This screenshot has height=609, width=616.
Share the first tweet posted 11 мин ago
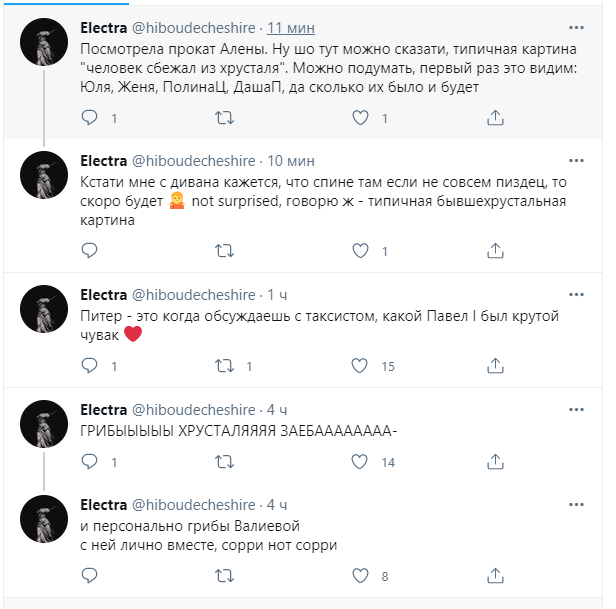(x=495, y=118)
